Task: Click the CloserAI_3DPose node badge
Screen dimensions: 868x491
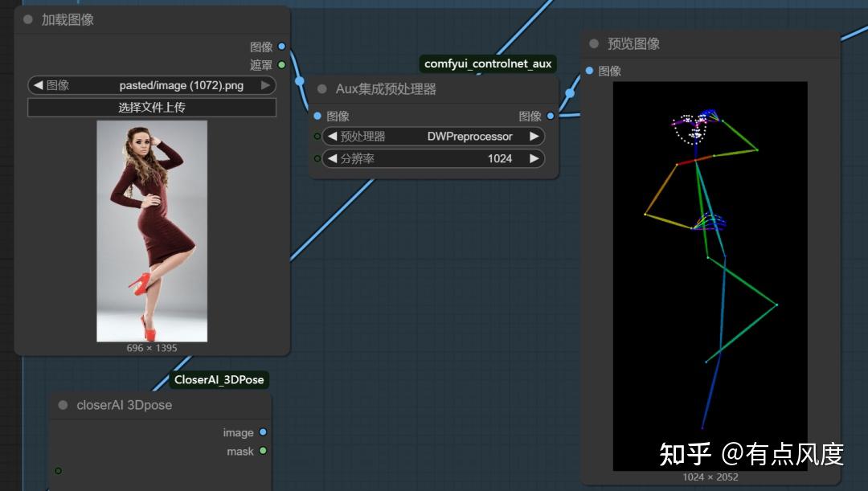Action: click(x=219, y=379)
